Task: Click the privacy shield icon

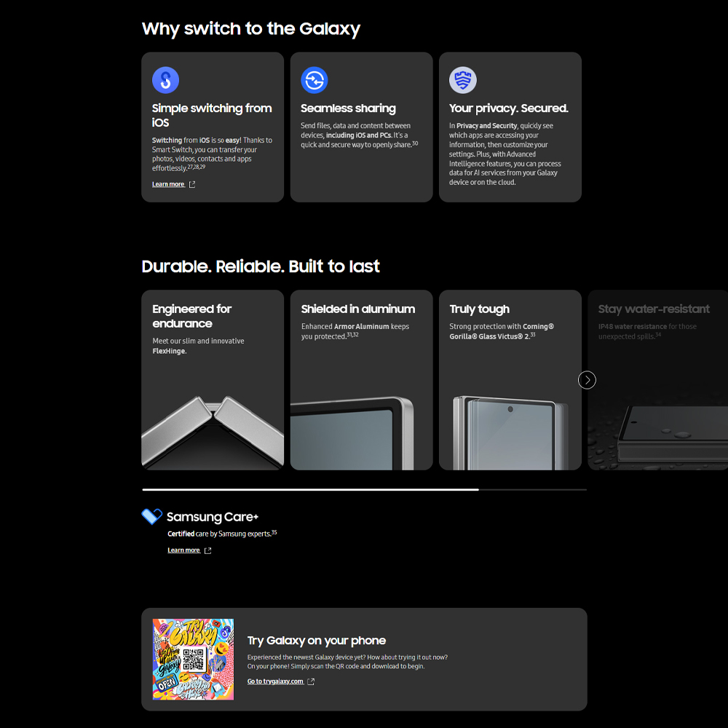Action: click(463, 80)
